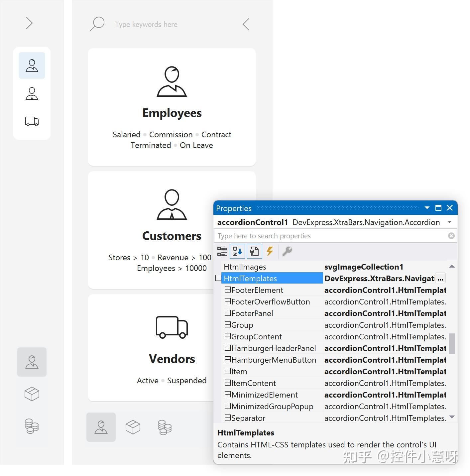Screen dimensions: 470x476
Task: Open the accordionControl1 object dropdown
Action: [x=450, y=222]
